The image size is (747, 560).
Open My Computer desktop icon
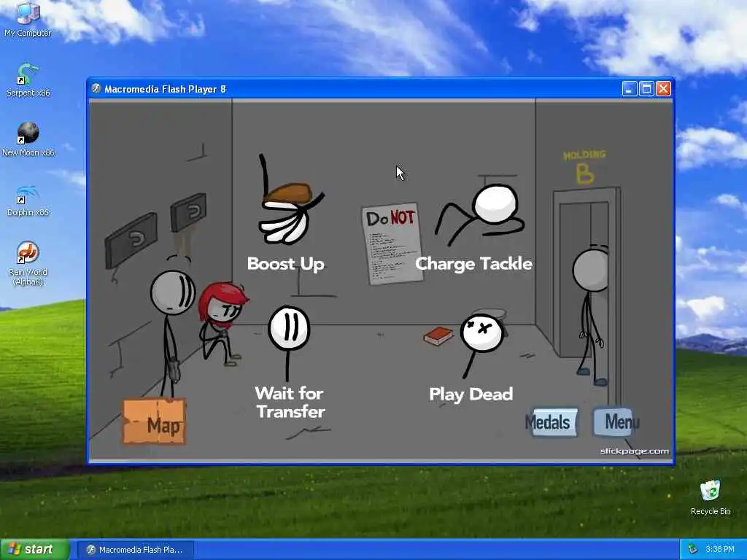point(28,20)
